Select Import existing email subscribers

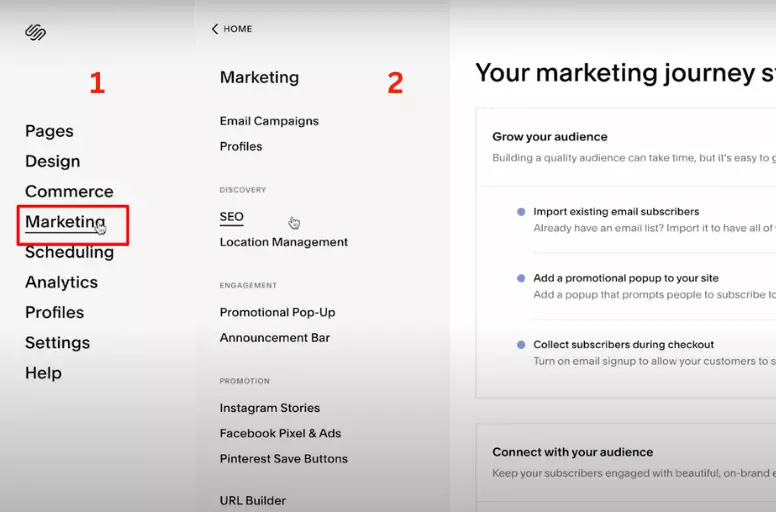616,212
